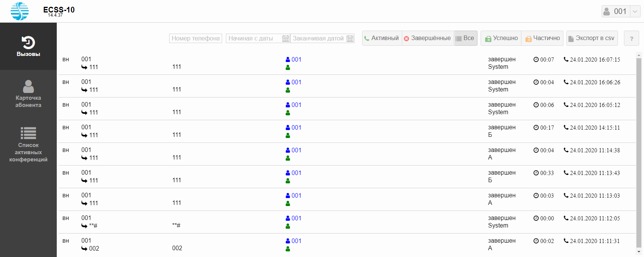Open the 001 link in the 14:15:11 row
Screen dimensions: 644x257
point(296,127)
